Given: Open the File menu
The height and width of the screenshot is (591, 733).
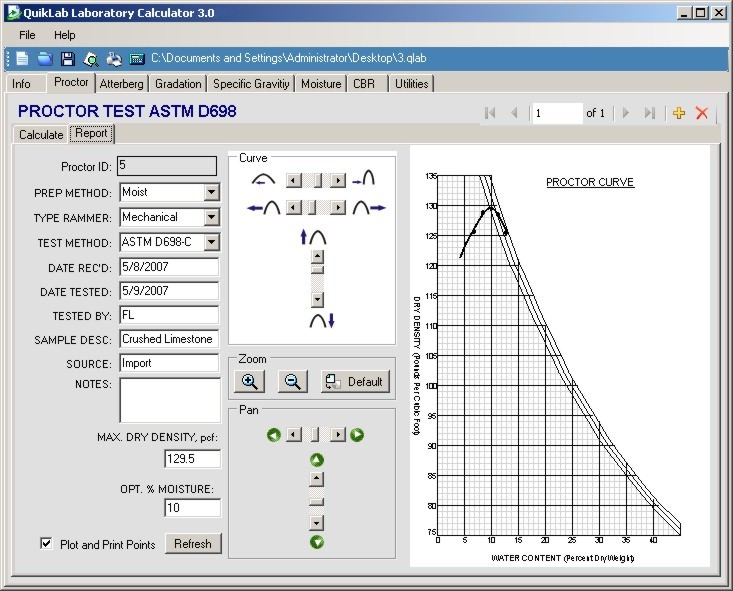Looking at the screenshot, I should pyautogui.click(x=27, y=35).
